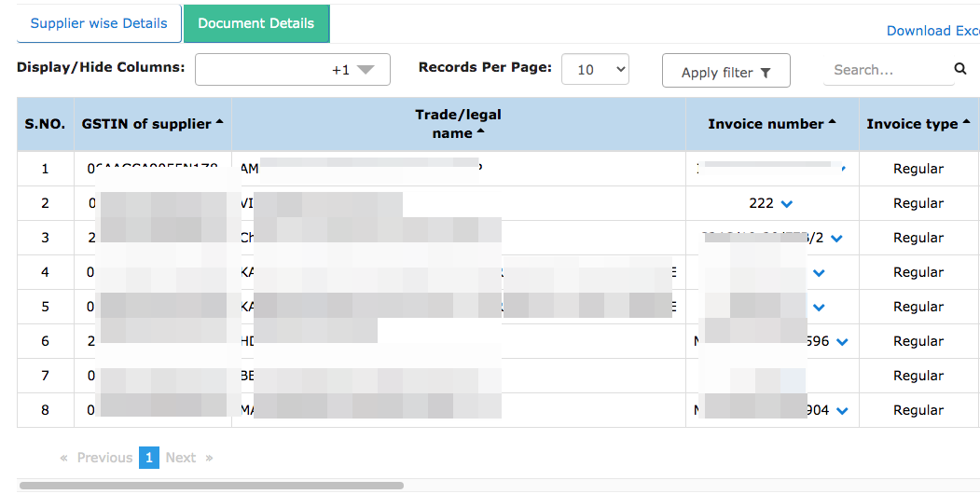The width and height of the screenshot is (980, 494).
Task: Sort by Trade/legal name arrow
Action: [x=480, y=131]
